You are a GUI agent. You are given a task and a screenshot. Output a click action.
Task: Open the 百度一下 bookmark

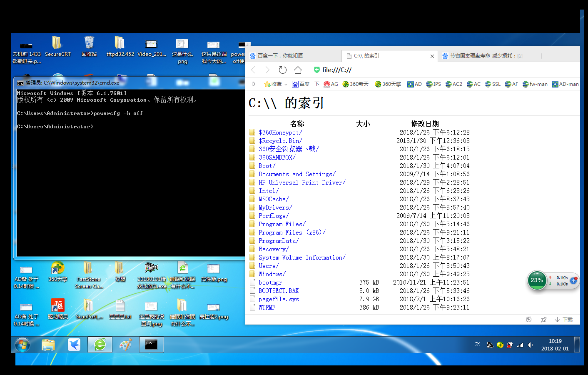(x=306, y=84)
